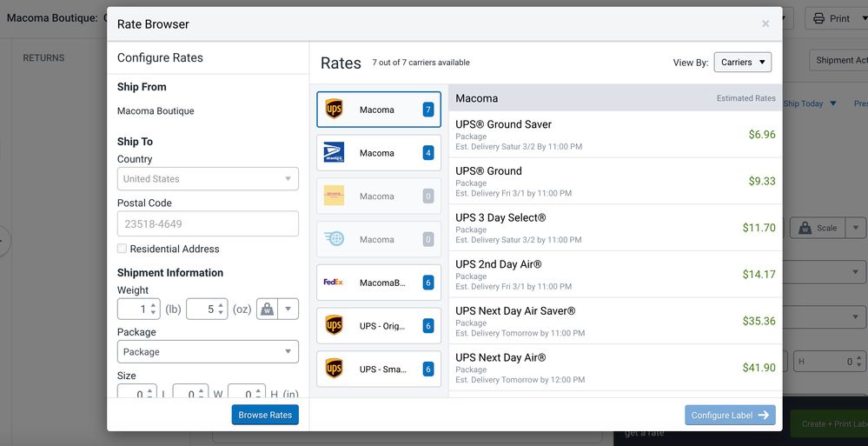Open the Country dropdown
This screenshot has width=868, height=446.
click(x=208, y=179)
